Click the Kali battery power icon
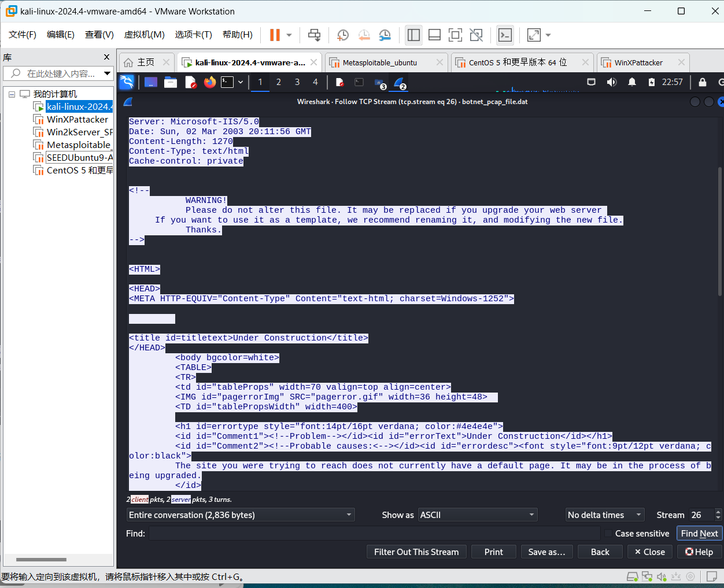Viewport: 724px width, 588px height. point(652,82)
